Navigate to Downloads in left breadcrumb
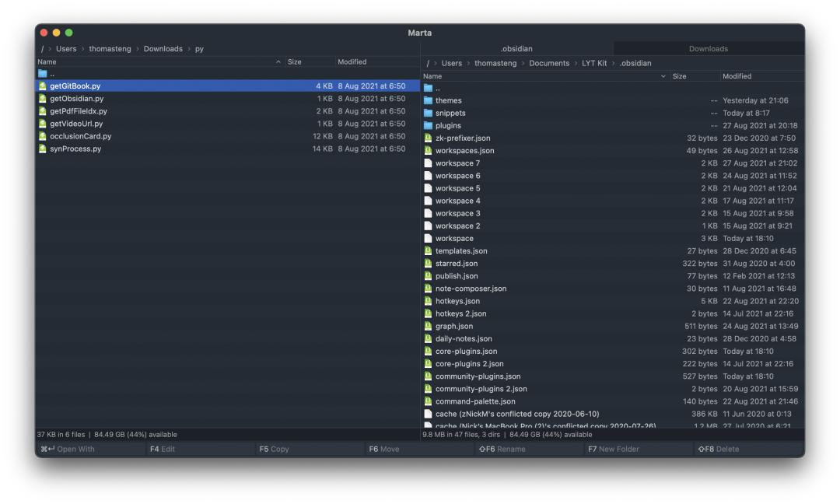840x504 pixels. (x=163, y=49)
